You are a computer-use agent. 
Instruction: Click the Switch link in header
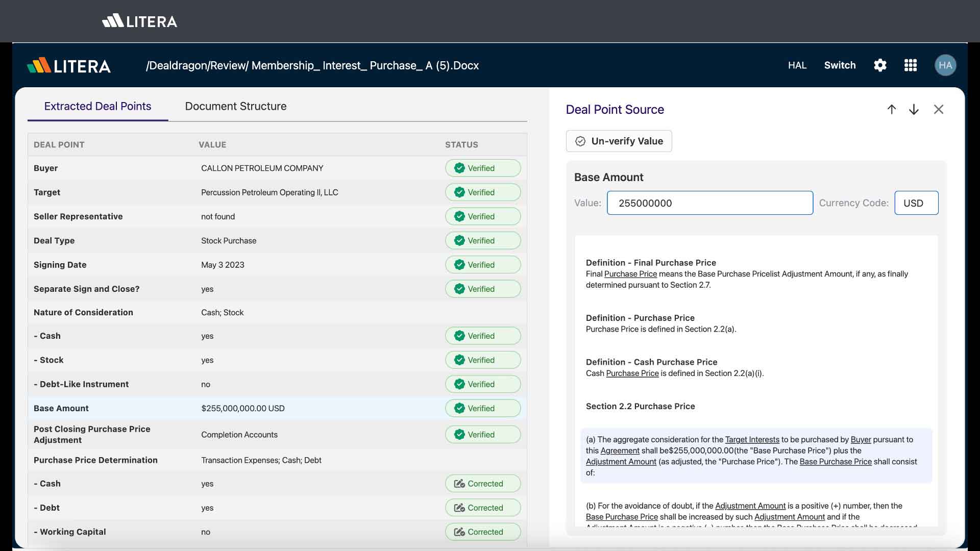[x=840, y=65]
